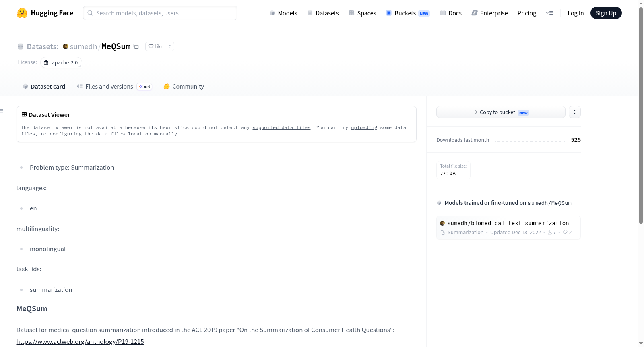Open Buckets section marked NEW

408,13
